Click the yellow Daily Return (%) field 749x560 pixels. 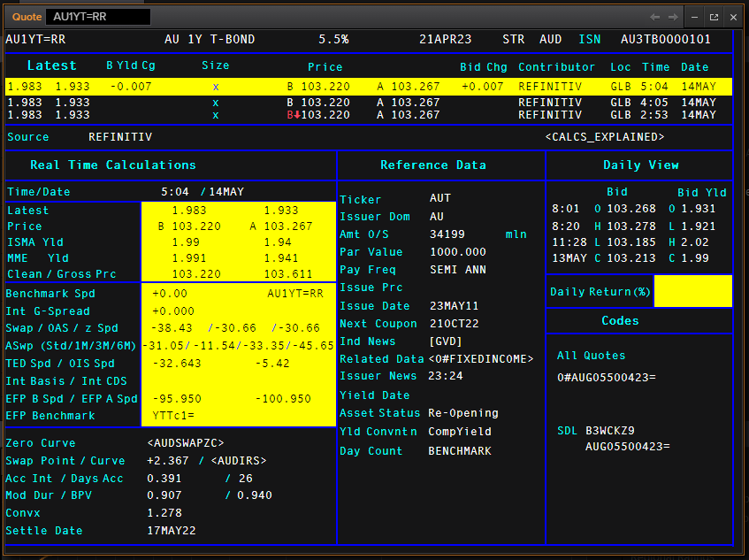[692, 291]
